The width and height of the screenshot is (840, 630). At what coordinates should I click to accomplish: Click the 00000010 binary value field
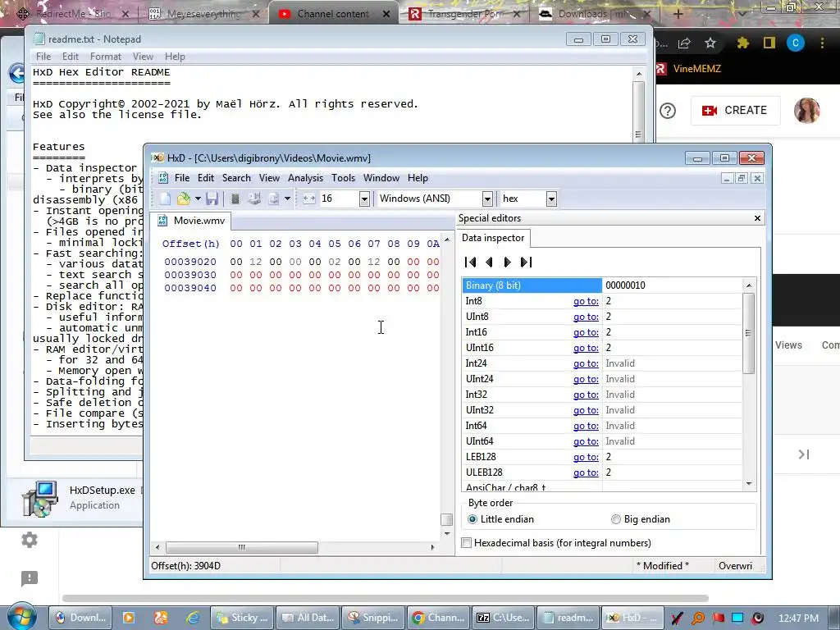(672, 285)
